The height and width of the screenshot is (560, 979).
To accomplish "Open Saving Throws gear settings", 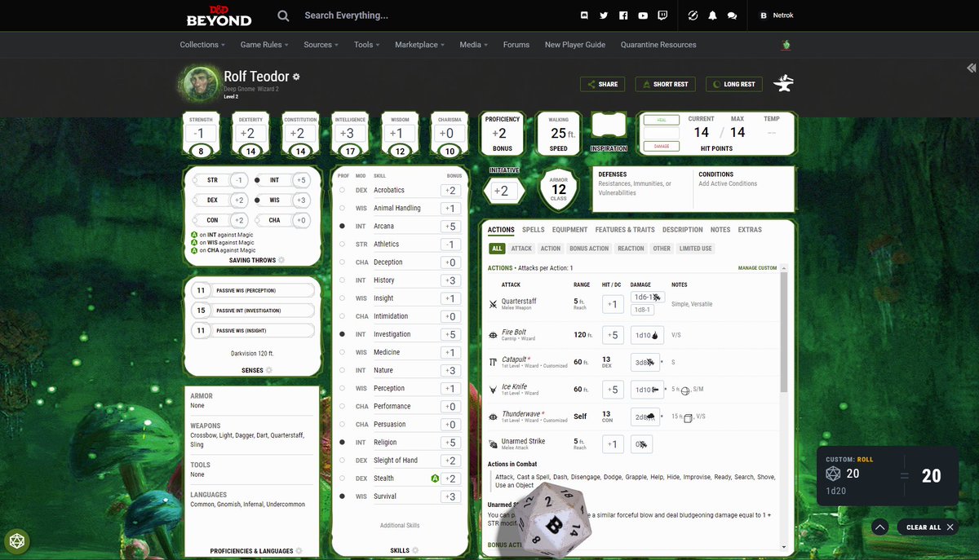I will click(281, 260).
